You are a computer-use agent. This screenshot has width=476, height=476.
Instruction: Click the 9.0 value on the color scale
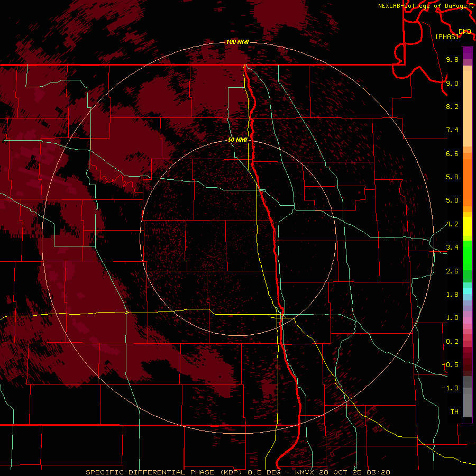(x=452, y=83)
